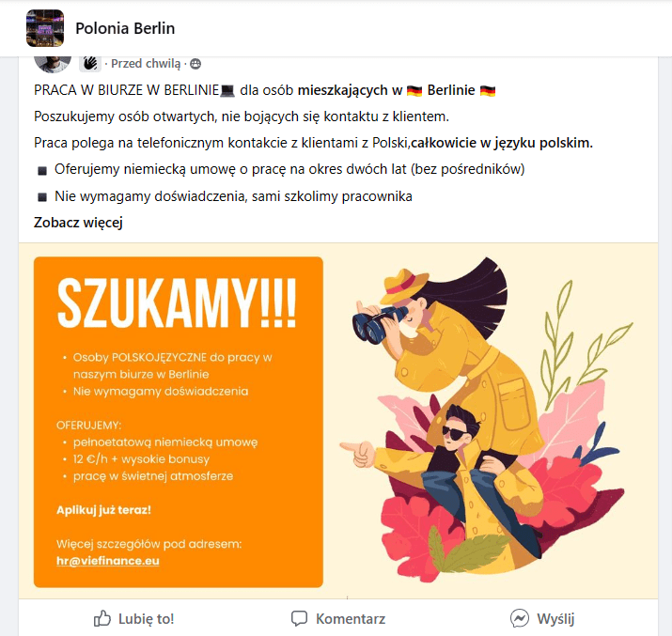Click the comment speech bubble icon
Image resolution: width=672 pixels, height=636 pixels.
click(x=299, y=618)
